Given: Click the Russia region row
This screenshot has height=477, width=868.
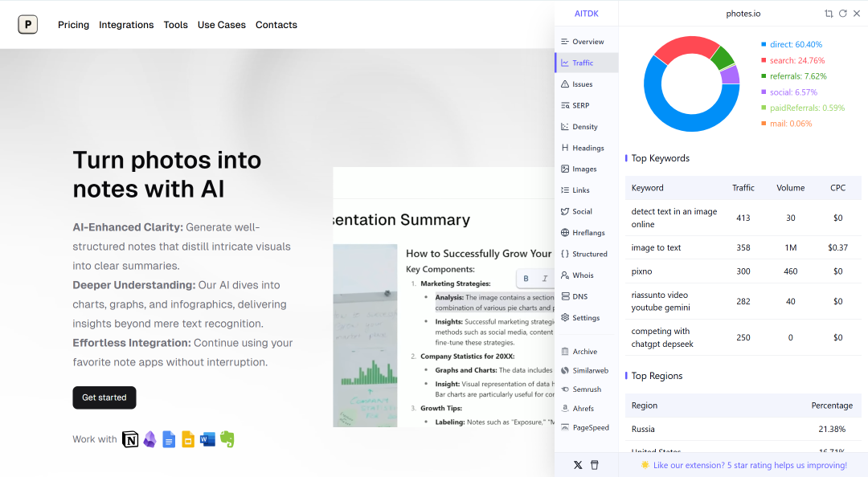Looking at the screenshot, I should (x=743, y=429).
